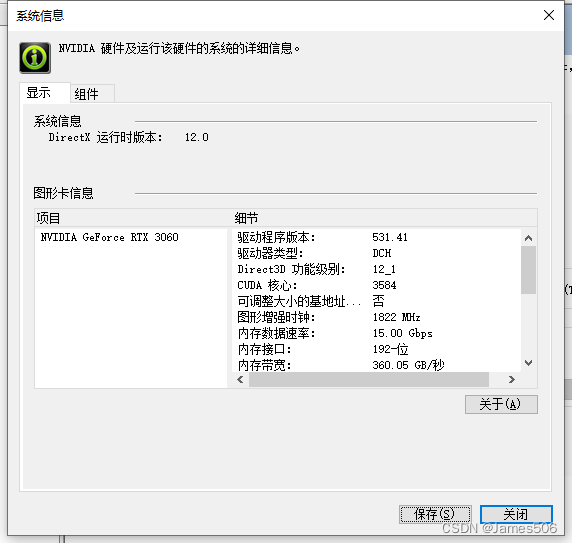Select the Direct3D 功能级别 row label
Viewport: 572px width, 543px height.
291,269
